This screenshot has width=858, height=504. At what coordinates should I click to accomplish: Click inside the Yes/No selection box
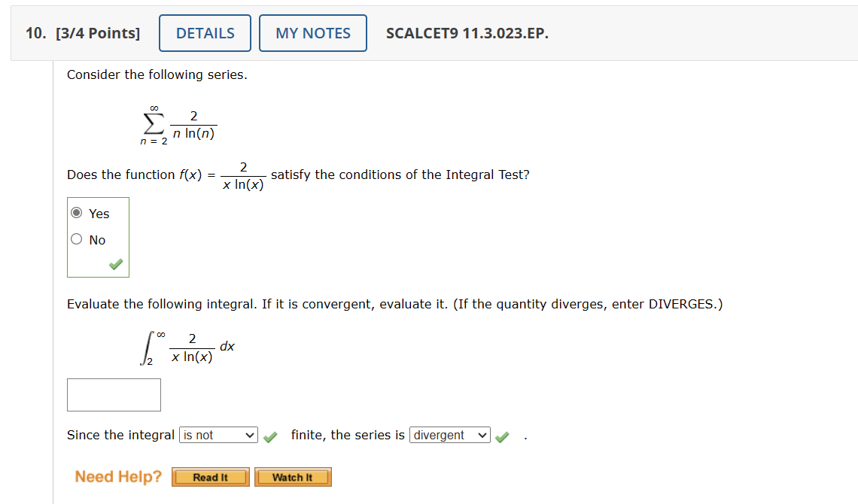pos(98,237)
